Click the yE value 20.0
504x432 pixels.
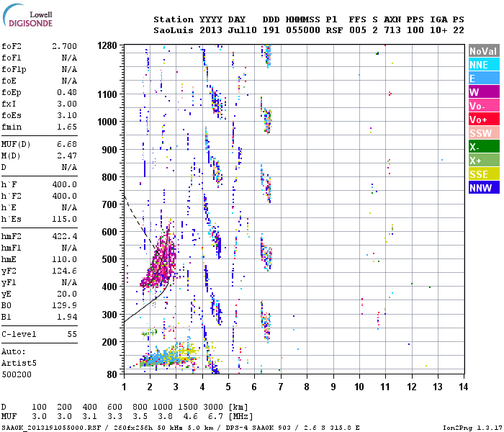[x=67, y=294]
